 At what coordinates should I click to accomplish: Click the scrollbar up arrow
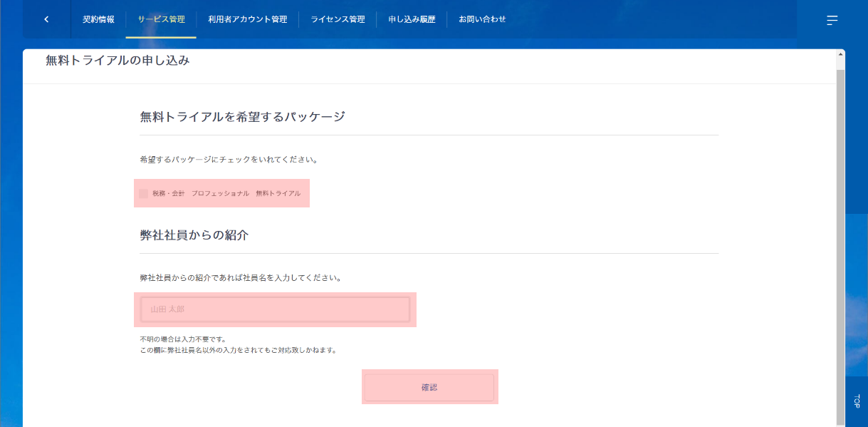pyautogui.click(x=841, y=53)
